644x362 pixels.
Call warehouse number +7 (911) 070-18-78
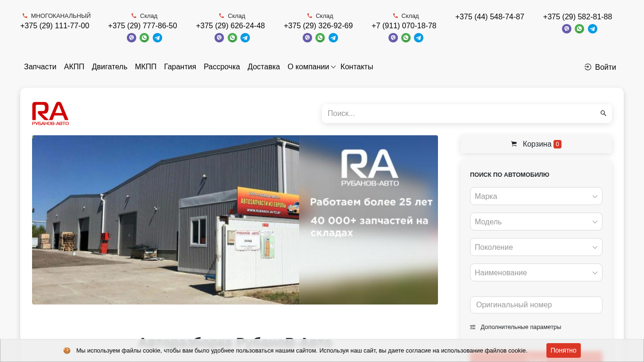(x=404, y=26)
